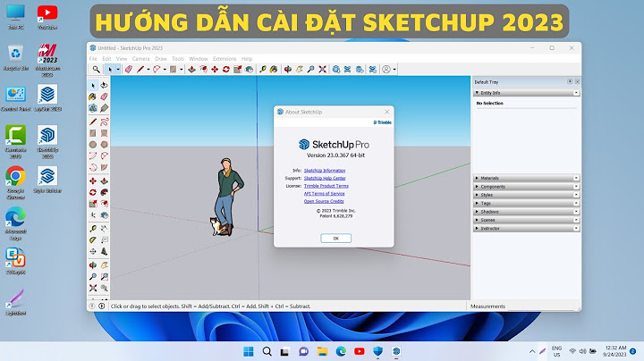
Task: Open the API Terms of Service link
Action: tap(325, 194)
